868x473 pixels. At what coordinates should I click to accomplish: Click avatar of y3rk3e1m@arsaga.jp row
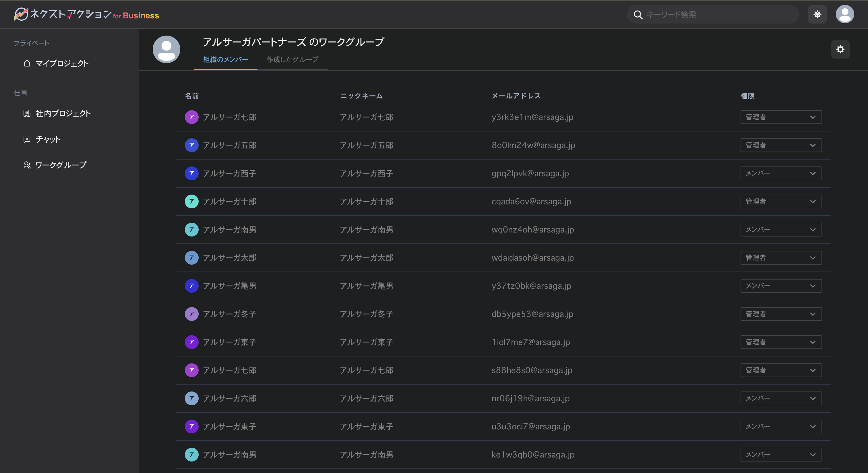click(191, 117)
